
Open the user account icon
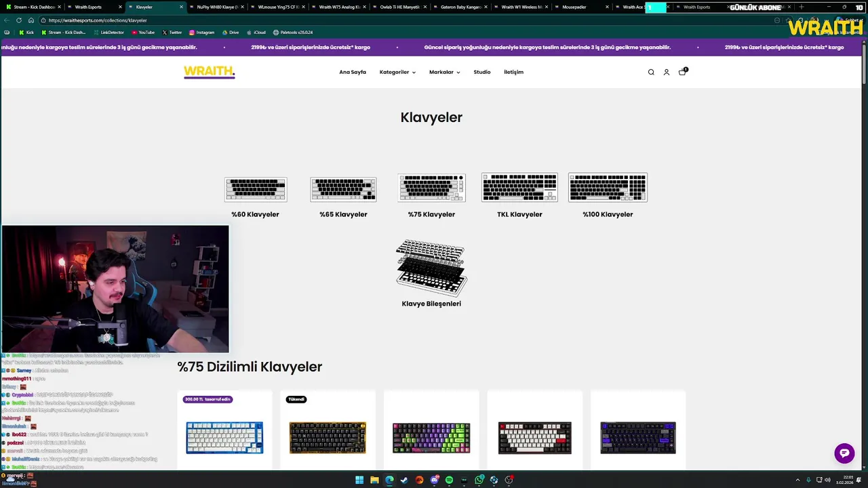coord(666,72)
